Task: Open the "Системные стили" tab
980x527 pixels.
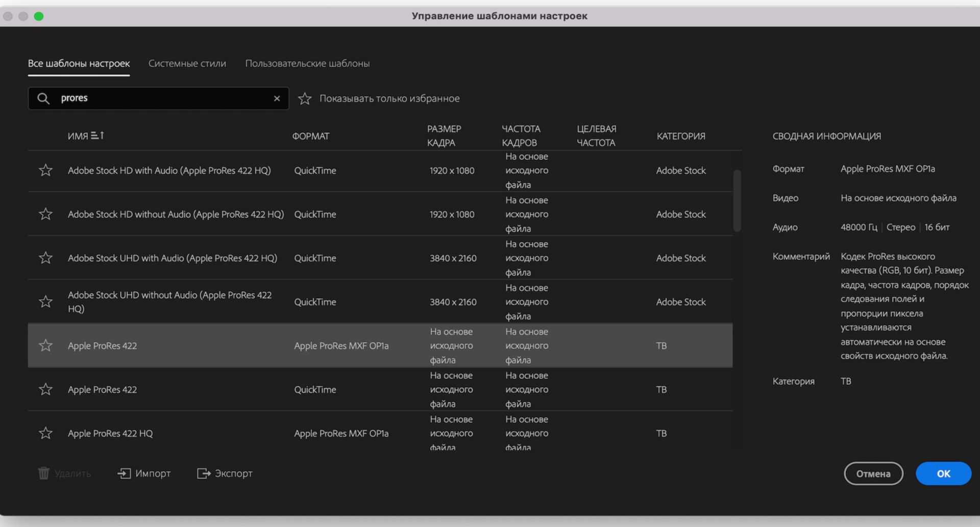Action: coord(187,63)
